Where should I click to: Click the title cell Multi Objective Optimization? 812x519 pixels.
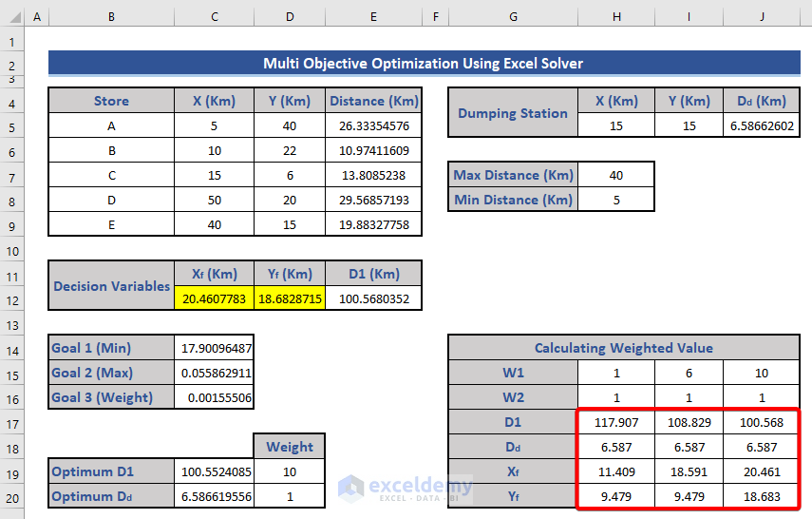coord(424,64)
